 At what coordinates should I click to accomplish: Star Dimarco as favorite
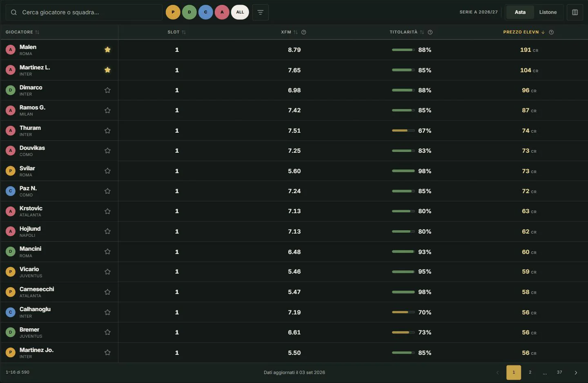click(x=107, y=90)
